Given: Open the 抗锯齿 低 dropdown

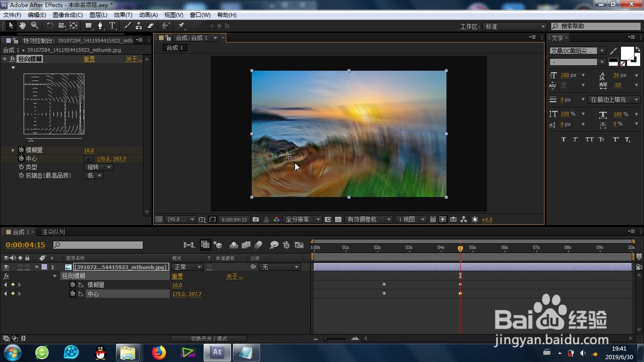Looking at the screenshot, I should coord(93,176).
